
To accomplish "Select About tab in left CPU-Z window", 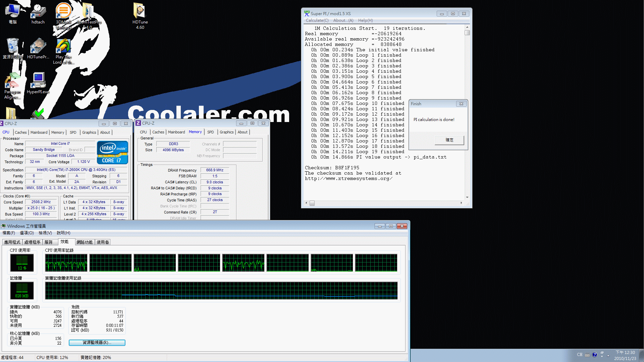I will tap(105, 132).
